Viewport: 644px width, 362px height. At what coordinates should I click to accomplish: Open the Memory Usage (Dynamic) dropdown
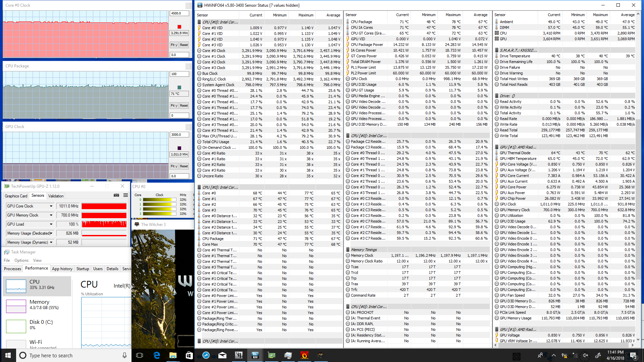click(x=51, y=242)
